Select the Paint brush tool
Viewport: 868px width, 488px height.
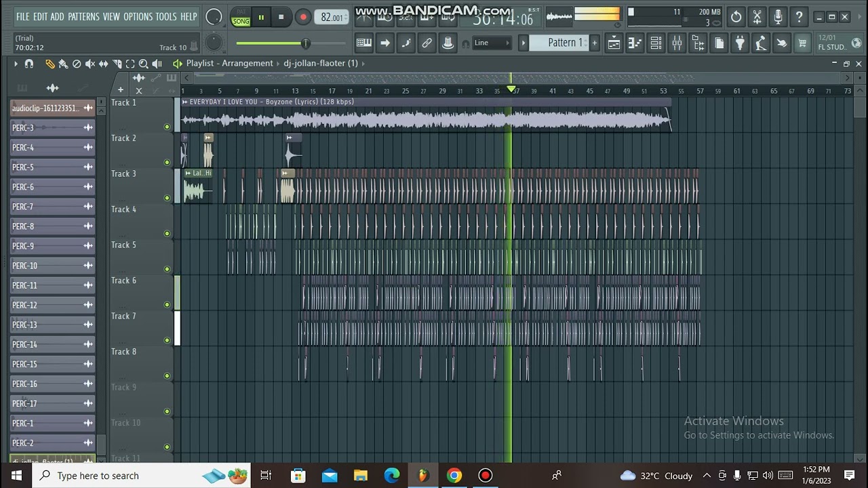(x=63, y=64)
